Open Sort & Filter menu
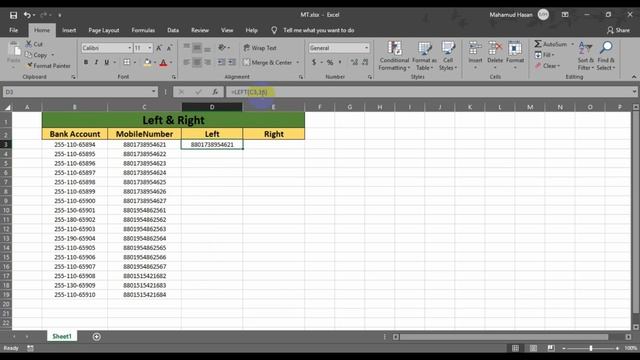640x360 pixels. 585,56
